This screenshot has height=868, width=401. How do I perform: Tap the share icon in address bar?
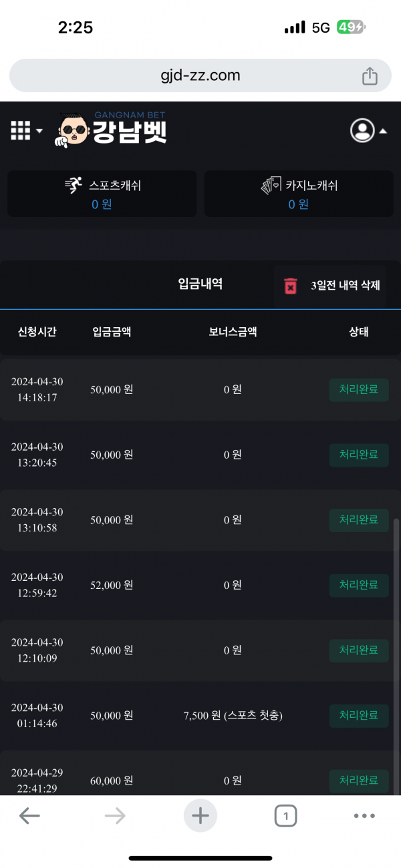[x=370, y=76]
